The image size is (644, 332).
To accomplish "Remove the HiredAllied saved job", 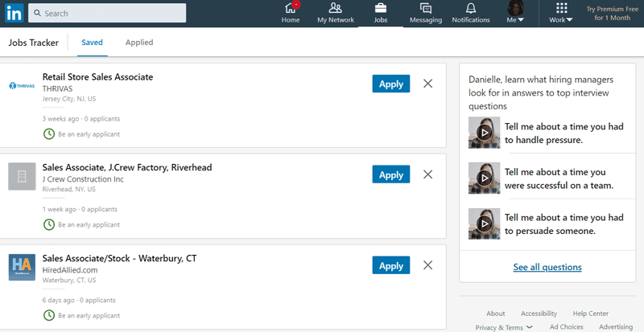I will (427, 265).
